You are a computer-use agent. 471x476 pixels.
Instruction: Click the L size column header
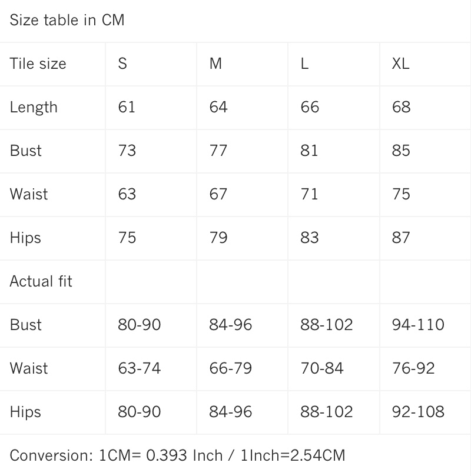[304, 64]
